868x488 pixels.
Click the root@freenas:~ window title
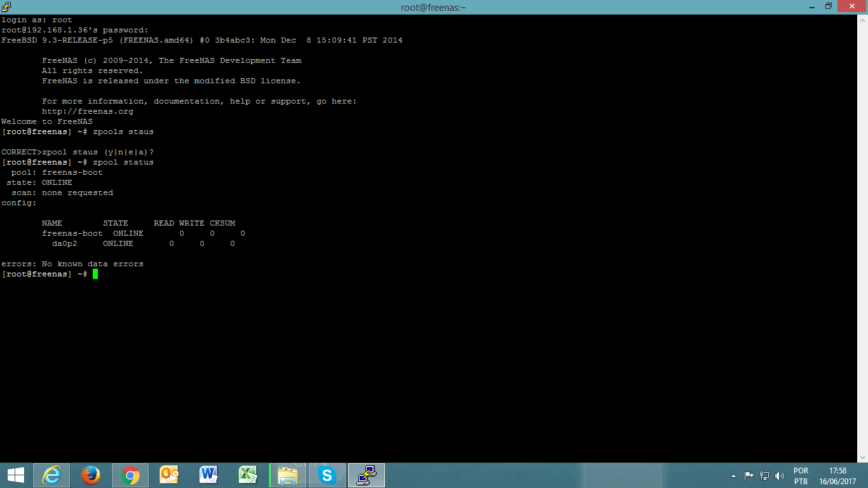[x=434, y=7]
